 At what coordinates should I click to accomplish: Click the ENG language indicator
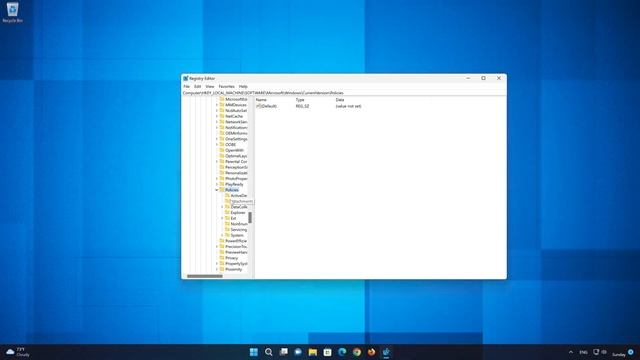click(584, 352)
